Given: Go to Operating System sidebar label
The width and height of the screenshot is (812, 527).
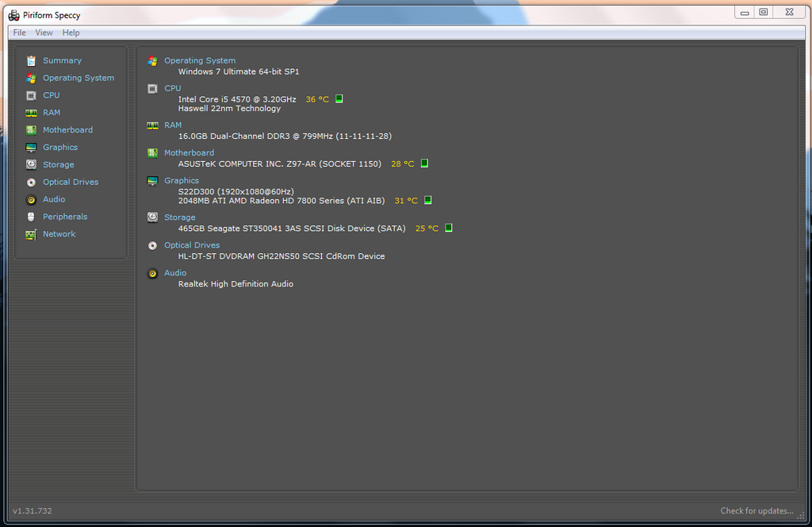Looking at the screenshot, I should (79, 78).
